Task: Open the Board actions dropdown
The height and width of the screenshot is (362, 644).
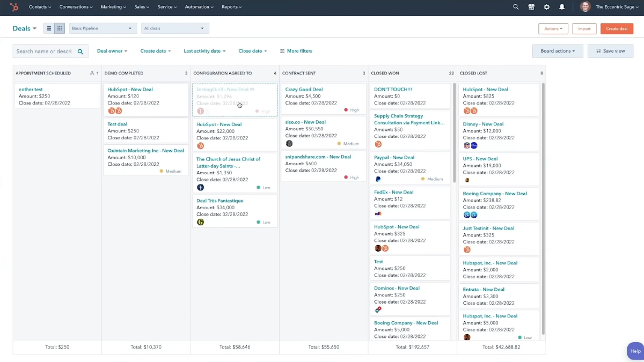Action: pyautogui.click(x=558, y=51)
